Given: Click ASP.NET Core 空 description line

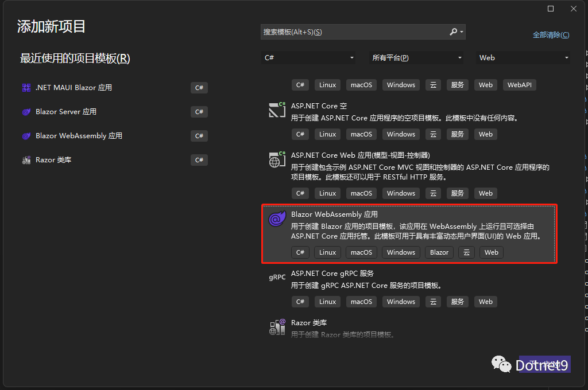Looking at the screenshot, I should pos(405,118).
